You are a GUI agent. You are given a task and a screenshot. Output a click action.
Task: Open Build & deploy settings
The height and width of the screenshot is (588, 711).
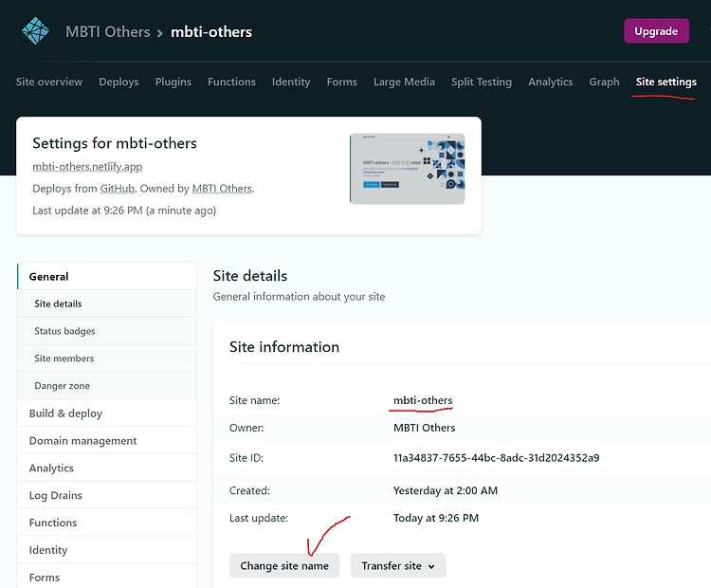click(x=107, y=413)
